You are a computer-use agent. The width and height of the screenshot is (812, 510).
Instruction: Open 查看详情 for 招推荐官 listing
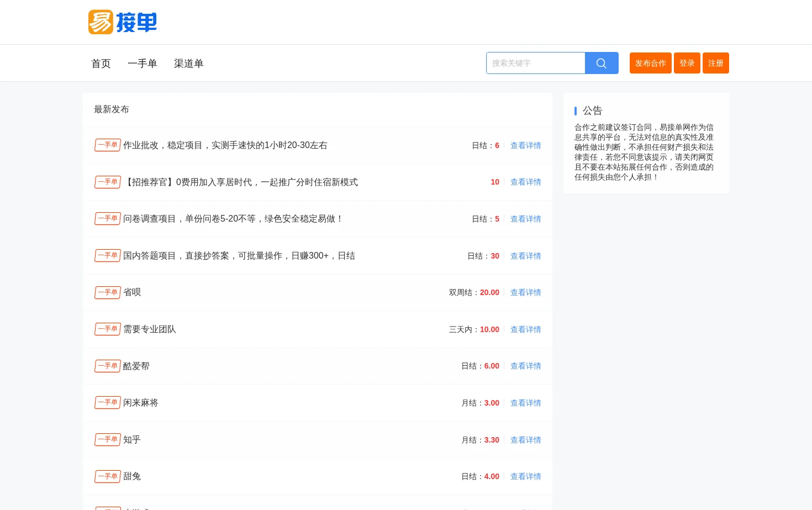[x=526, y=182]
